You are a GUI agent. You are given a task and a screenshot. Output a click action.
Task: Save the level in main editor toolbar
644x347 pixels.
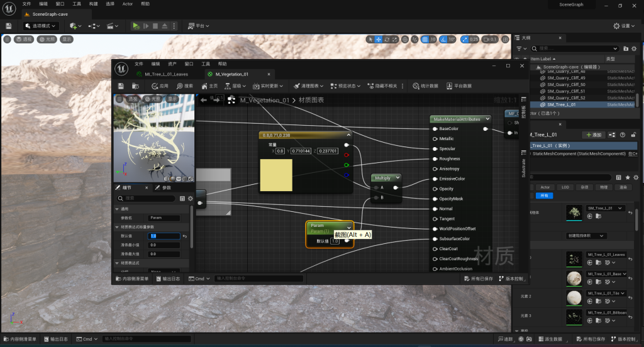tap(9, 26)
